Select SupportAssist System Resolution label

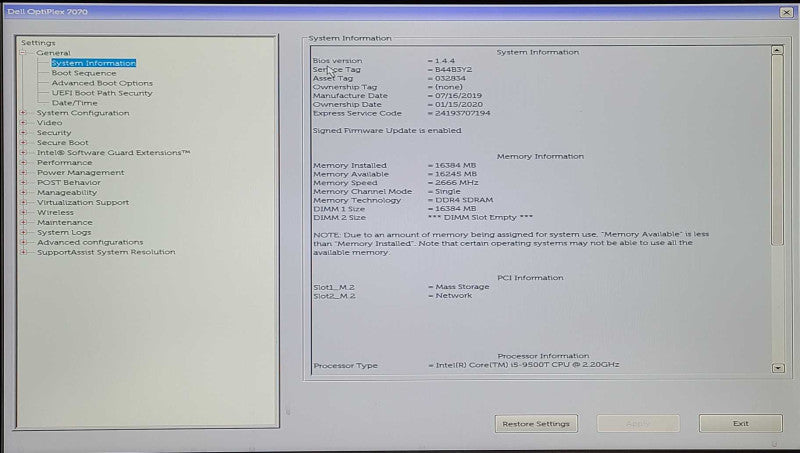106,252
